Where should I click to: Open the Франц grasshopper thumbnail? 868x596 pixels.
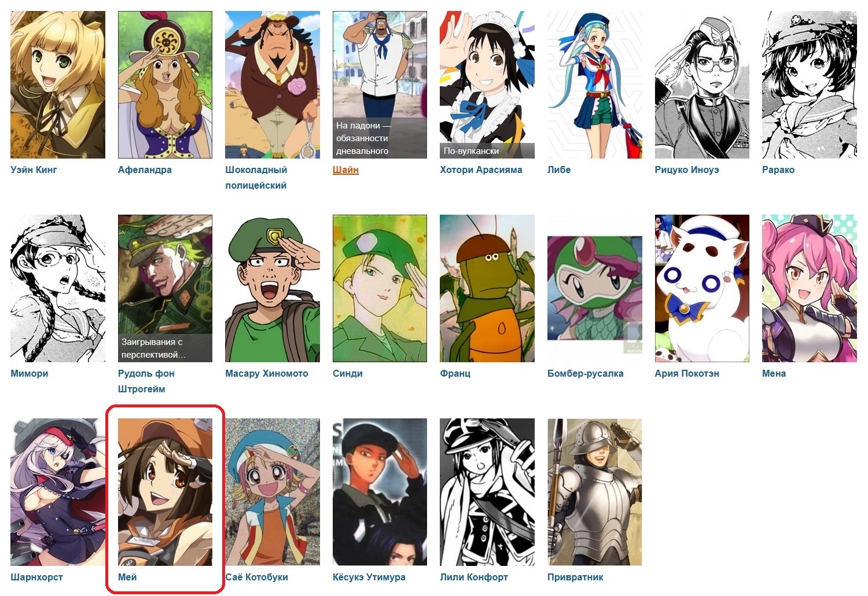click(x=487, y=288)
